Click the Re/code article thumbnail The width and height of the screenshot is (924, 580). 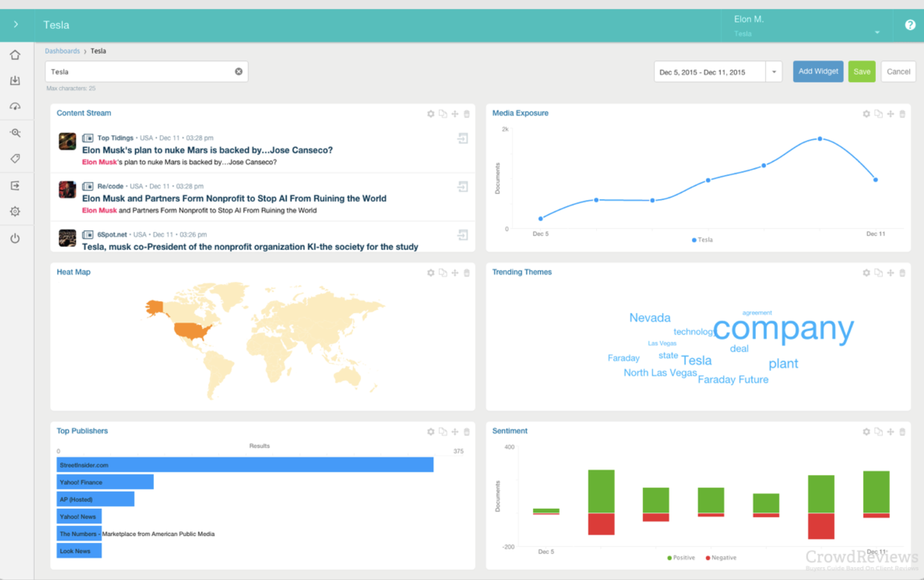pos(68,189)
